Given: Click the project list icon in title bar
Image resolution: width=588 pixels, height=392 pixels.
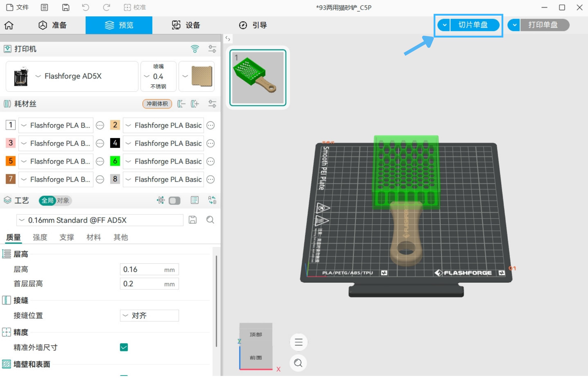Looking at the screenshot, I should coord(44,7).
